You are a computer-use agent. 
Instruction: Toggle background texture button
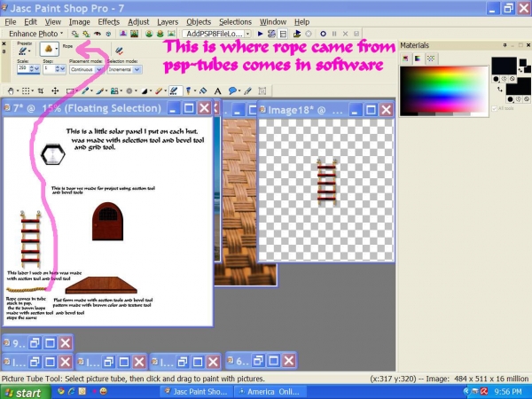(x=519, y=99)
